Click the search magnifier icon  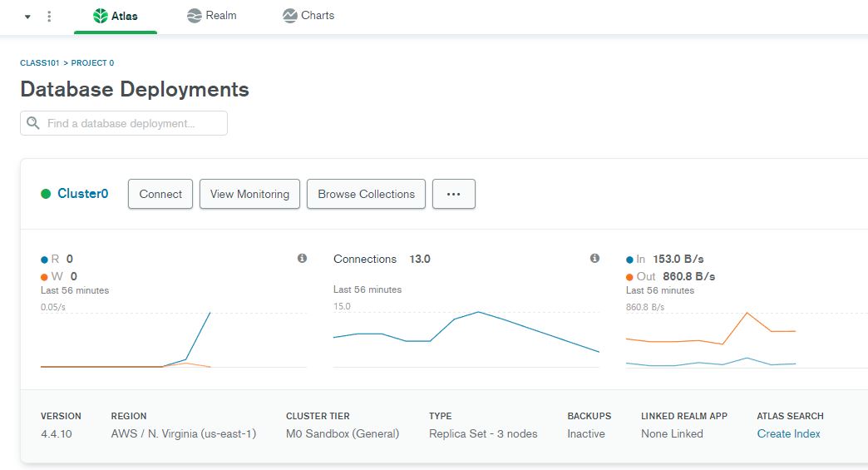(33, 123)
